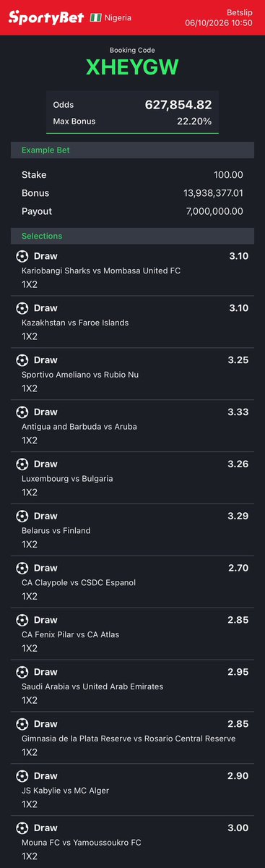The image size is (265, 868).
Task: Click the 2.85 odds for CA Fenix Pilar
Action: click(x=238, y=620)
